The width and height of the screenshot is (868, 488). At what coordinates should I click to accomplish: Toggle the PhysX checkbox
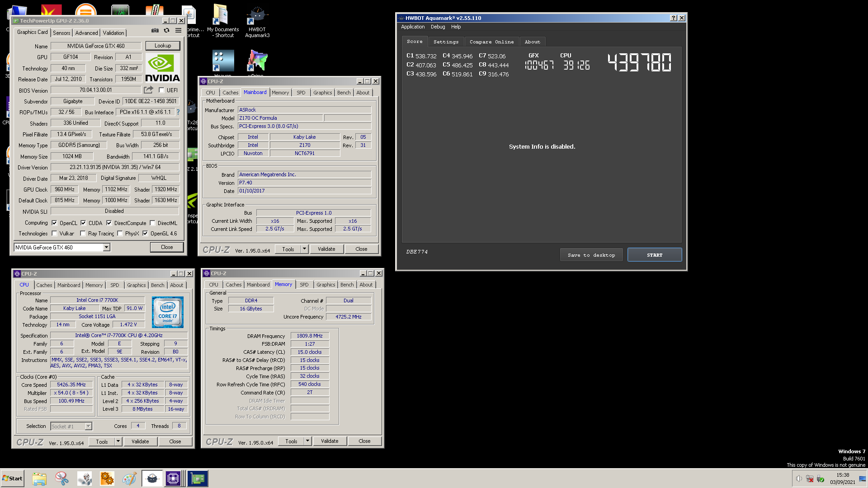click(120, 234)
